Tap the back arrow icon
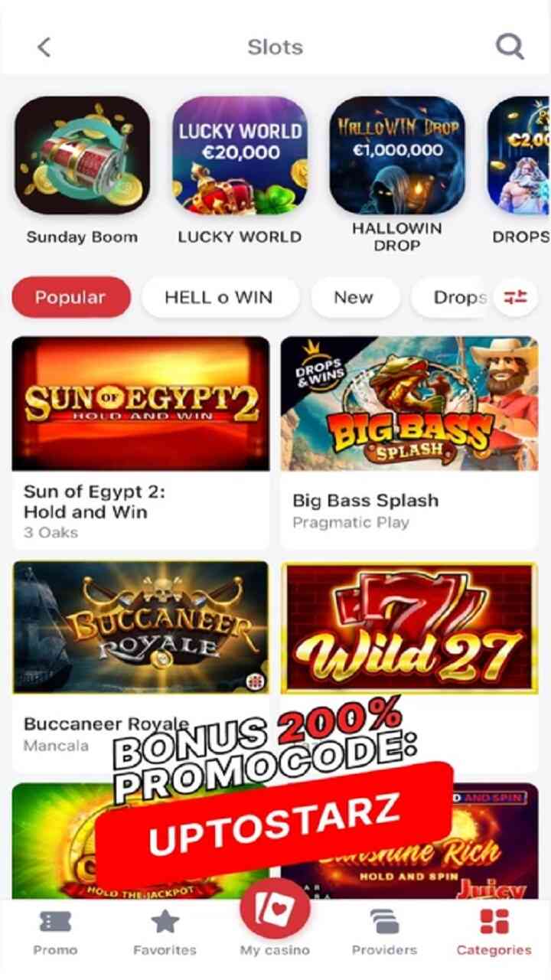Image resolution: width=551 pixels, height=980 pixels. (44, 47)
